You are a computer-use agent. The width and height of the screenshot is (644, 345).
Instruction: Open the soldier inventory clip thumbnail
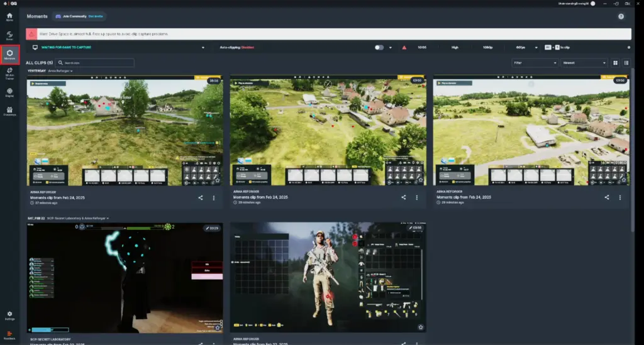pos(328,277)
